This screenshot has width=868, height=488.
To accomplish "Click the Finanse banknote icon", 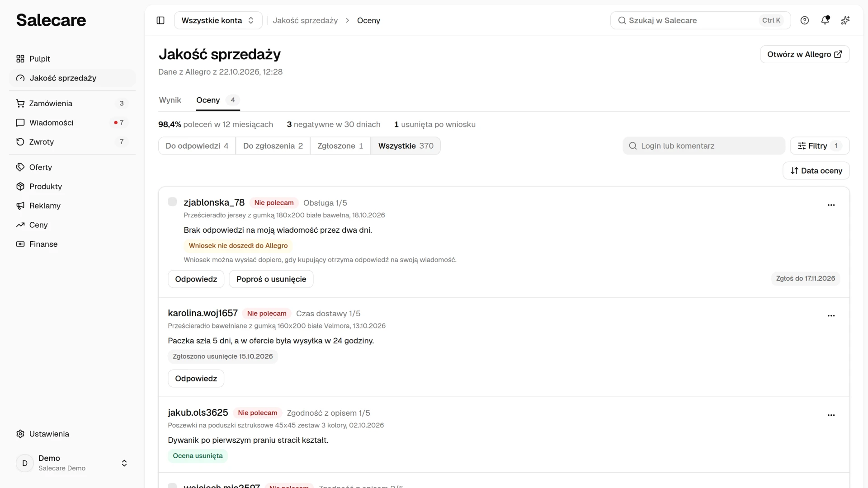I will coord(20,244).
